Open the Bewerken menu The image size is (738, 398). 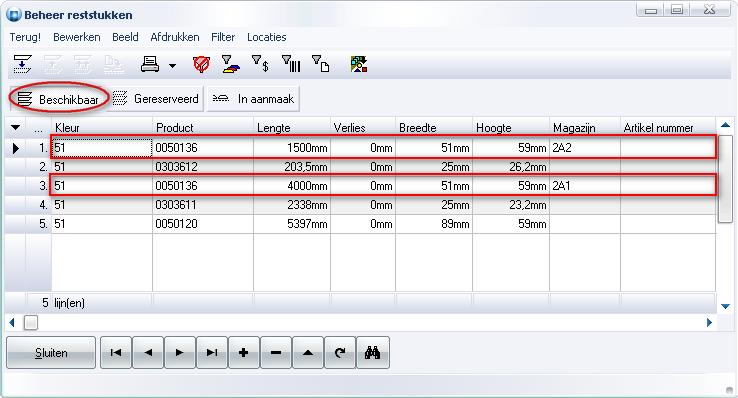click(77, 37)
